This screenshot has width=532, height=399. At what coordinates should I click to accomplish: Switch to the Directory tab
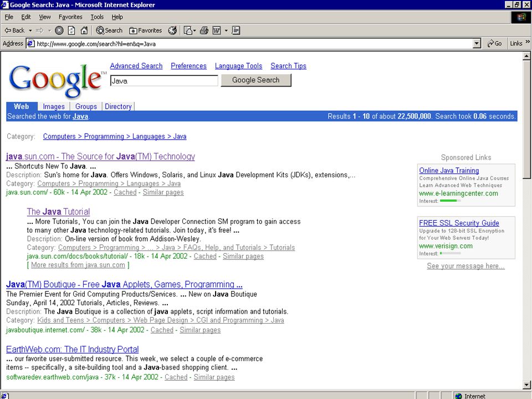[x=118, y=106]
